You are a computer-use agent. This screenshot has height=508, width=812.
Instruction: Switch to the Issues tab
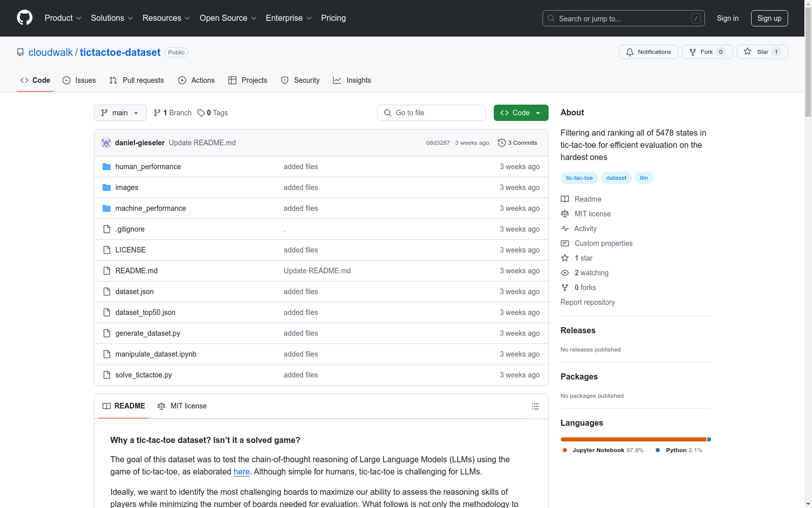tap(79, 80)
